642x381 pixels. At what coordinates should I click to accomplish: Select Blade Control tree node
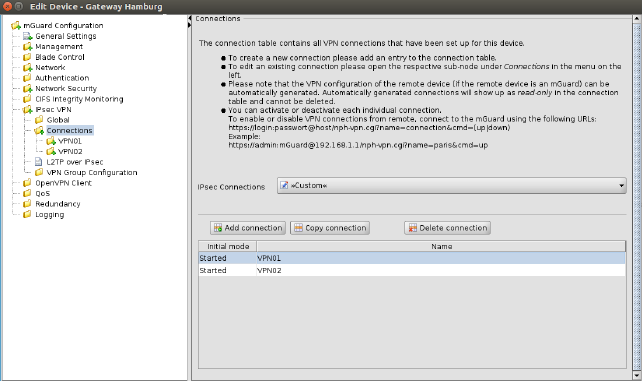click(60, 57)
